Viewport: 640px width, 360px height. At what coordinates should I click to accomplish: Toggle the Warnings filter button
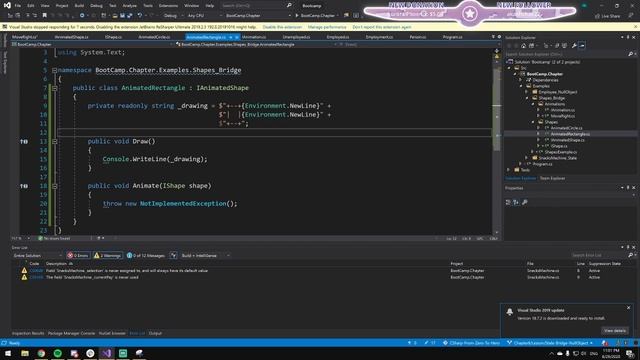tap(108, 256)
